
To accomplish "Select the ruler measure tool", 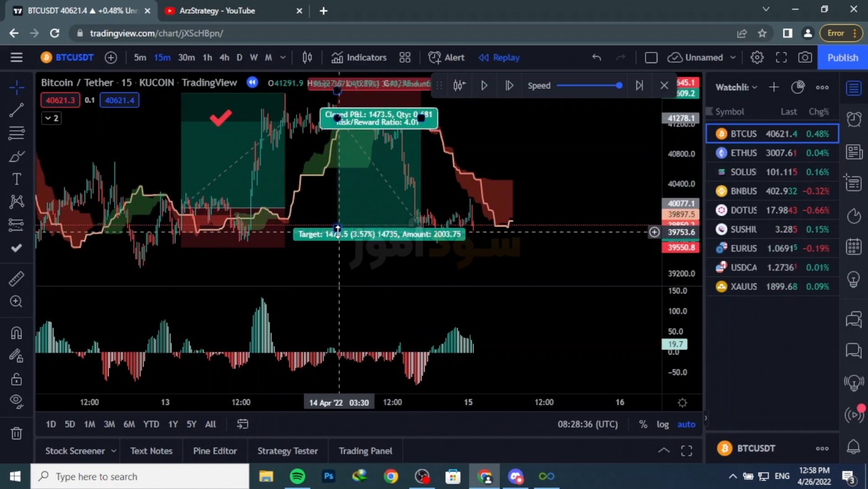I will [x=17, y=279].
